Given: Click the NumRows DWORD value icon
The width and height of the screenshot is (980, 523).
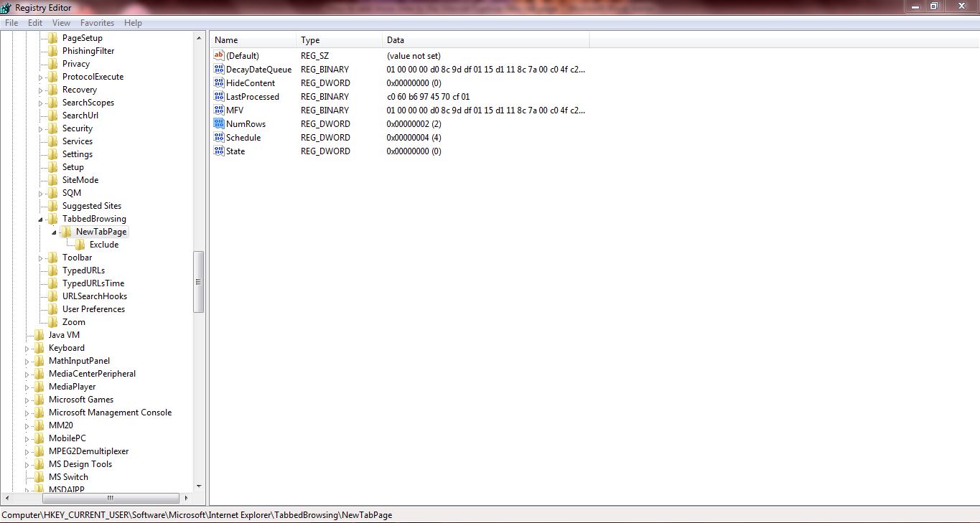Looking at the screenshot, I should point(219,123).
